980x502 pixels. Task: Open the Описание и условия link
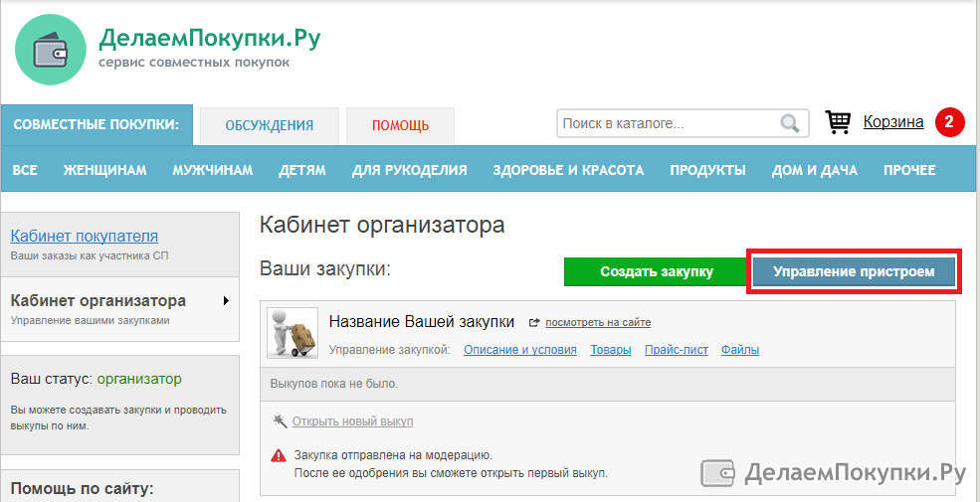point(520,350)
